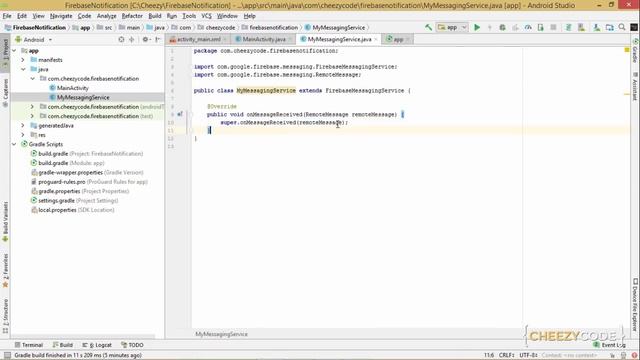Collapse the java folder
Viewport: 640px width, 360px height.
[23, 69]
